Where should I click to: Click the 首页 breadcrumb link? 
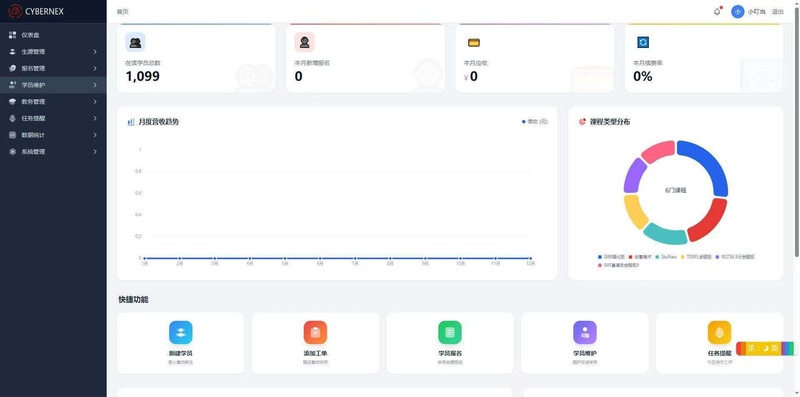point(122,12)
